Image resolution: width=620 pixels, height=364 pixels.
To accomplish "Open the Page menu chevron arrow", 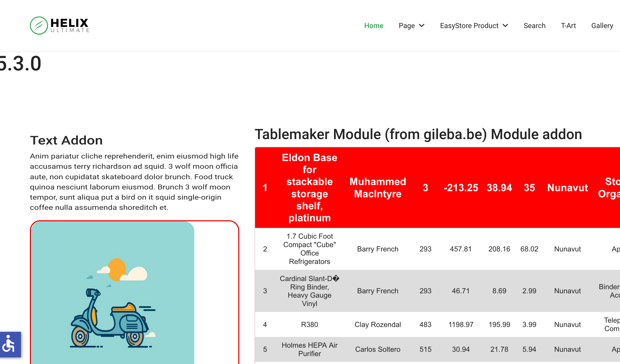I will click(x=421, y=26).
